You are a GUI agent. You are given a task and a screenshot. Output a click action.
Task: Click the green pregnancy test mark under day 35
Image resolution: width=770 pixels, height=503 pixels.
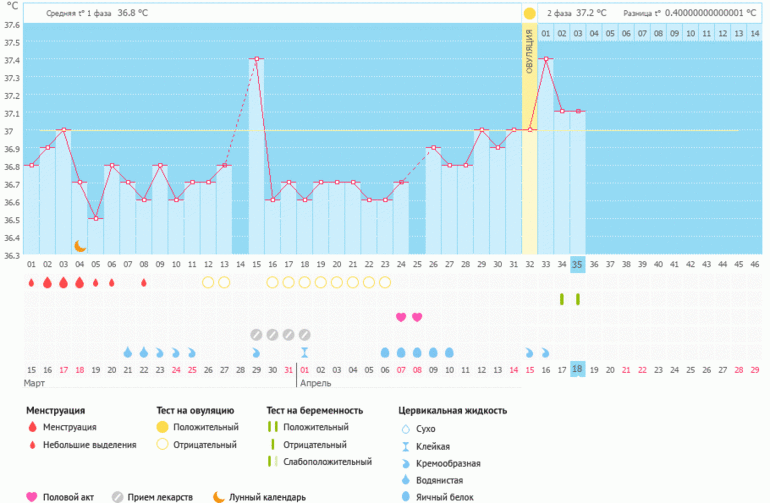pos(577,299)
